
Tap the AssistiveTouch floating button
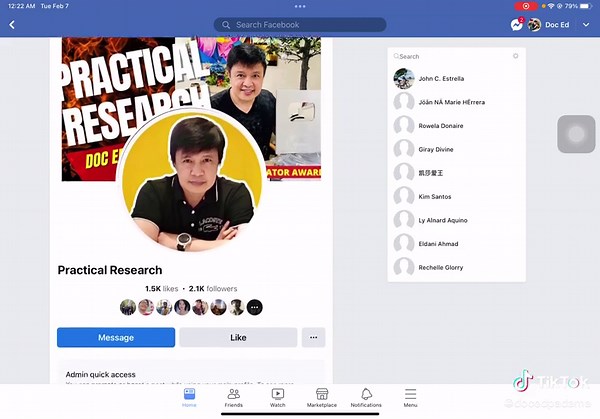(576, 134)
